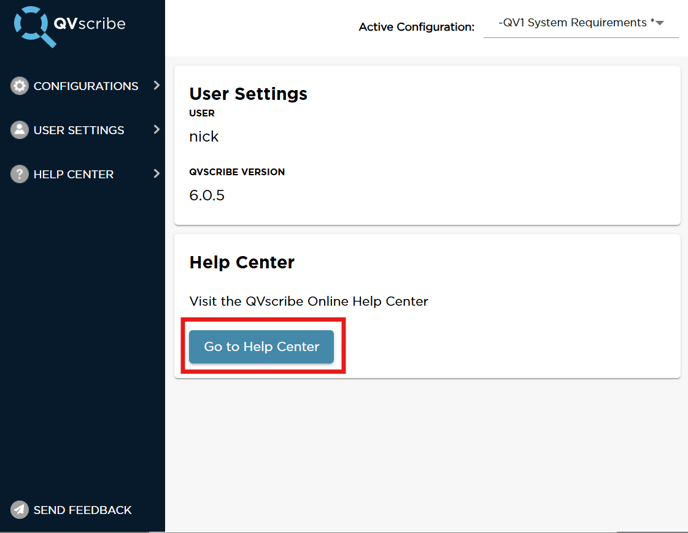
Task: Open the Active Configuration dropdown
Action: [x=581, y=23]
